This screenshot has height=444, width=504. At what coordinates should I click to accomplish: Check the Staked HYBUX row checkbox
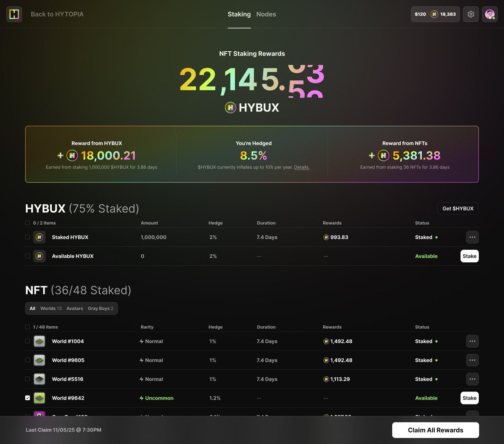[x=28, y=237]
